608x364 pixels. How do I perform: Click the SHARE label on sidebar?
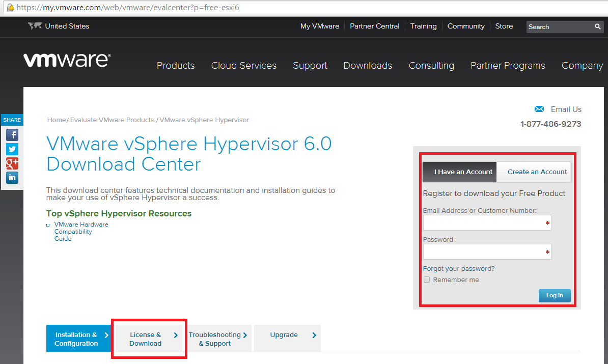(12, 120)
